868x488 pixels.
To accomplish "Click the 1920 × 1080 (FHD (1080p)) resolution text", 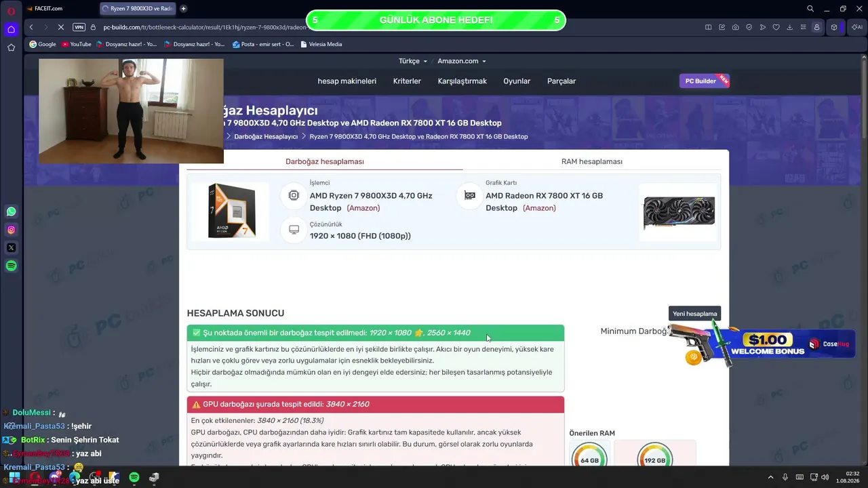I will tap(360, 236).
